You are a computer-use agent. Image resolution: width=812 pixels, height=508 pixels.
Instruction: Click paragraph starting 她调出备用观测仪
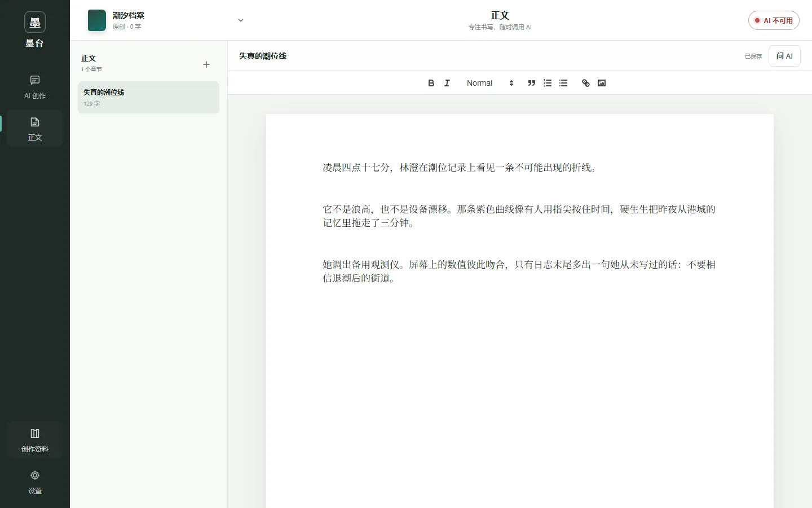(519, 271)
